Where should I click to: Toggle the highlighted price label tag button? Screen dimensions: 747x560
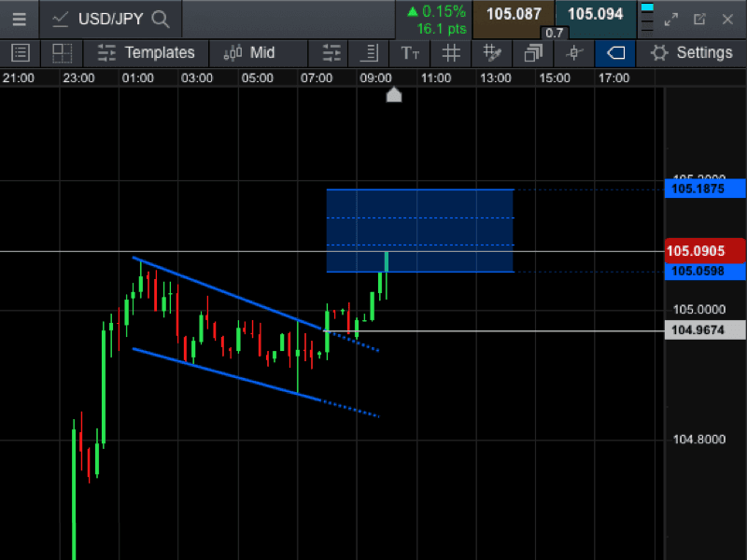[x=615, y=53]
